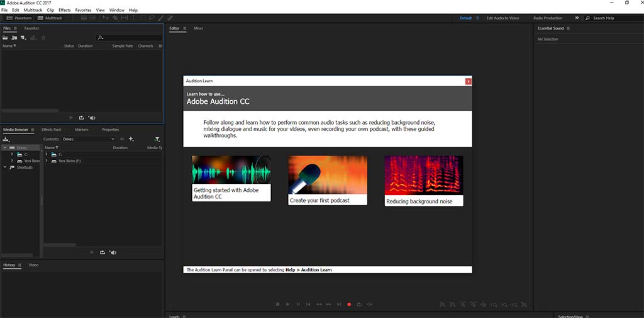Image resolution: width=644 pixels, height=318 pixels.
Task: Expand Yeni Birim (F:) in contents list
Action: click(x=46, y=161)
